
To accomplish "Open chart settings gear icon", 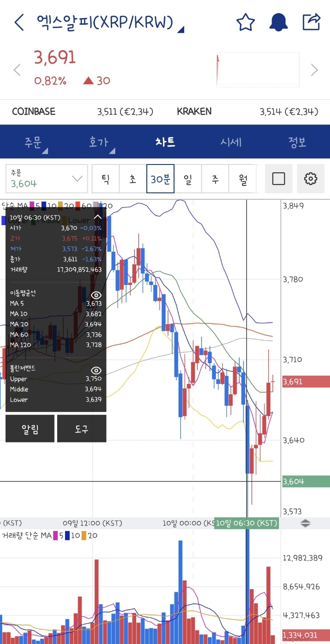I will pyautogui.click(x=310, y=178).
